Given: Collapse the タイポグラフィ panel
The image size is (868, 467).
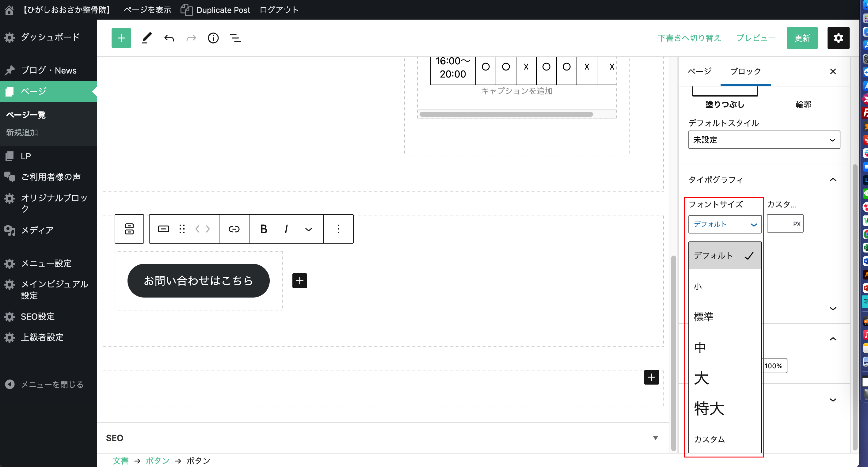Looking at the screenshot, I should (833, 180).
